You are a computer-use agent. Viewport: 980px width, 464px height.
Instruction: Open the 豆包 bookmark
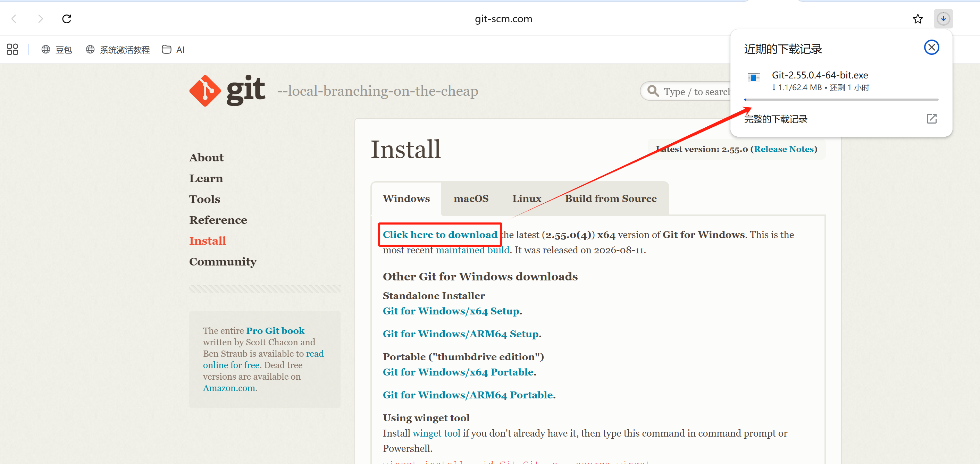pos(56,49)
